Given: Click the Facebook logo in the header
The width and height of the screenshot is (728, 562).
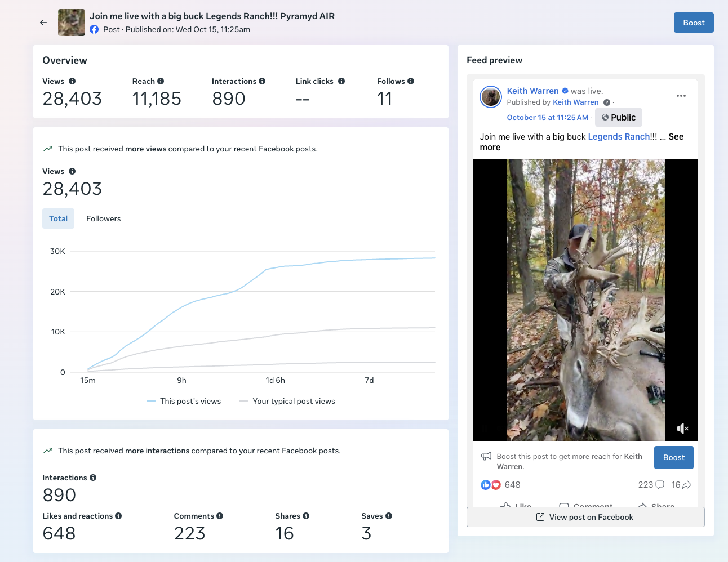Looking at the screenshot, I should pos(94,29).
